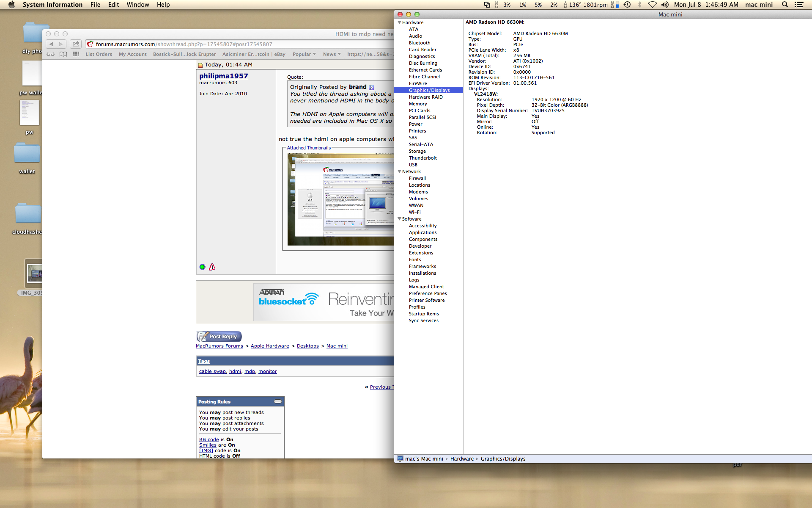Screen dimensions: 812x508
Task: Click the volume speaker icon
Action: click(665, 5)
